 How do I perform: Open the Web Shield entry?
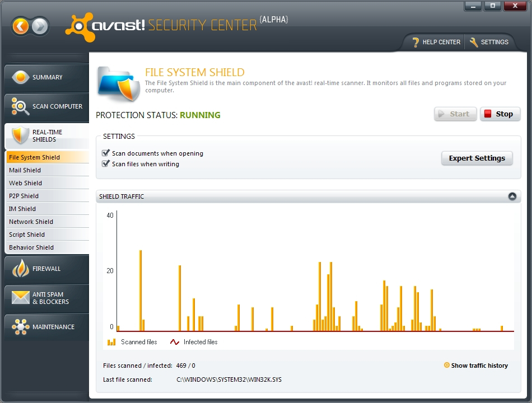click(26, 183)
